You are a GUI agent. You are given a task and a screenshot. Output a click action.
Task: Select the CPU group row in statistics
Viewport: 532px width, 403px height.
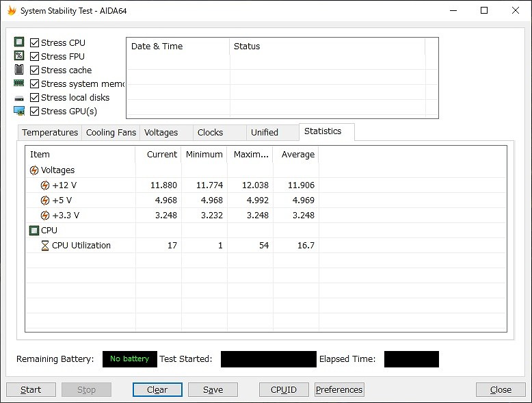pyautogui.click(x=49, y=231)
